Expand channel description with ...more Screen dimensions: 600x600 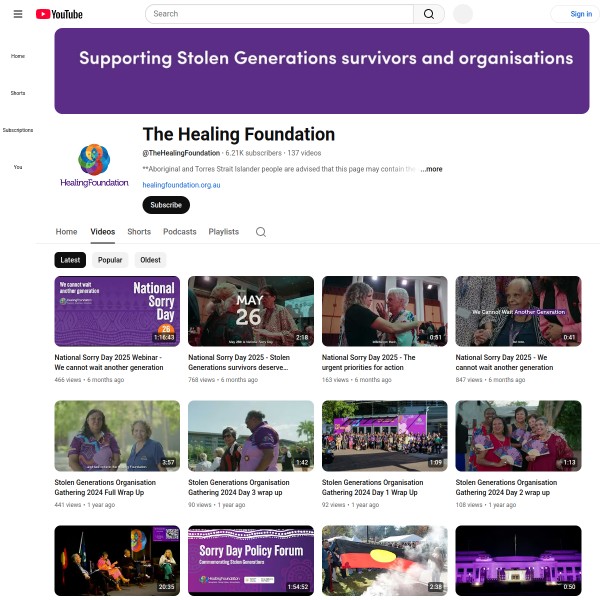[x=431, y=169]
